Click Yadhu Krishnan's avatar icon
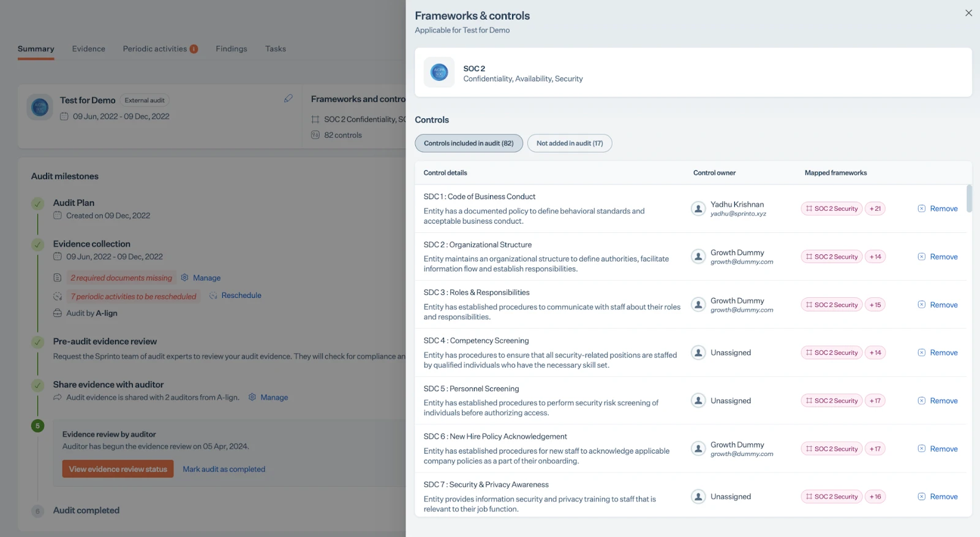980x537 pixels. 698,208
